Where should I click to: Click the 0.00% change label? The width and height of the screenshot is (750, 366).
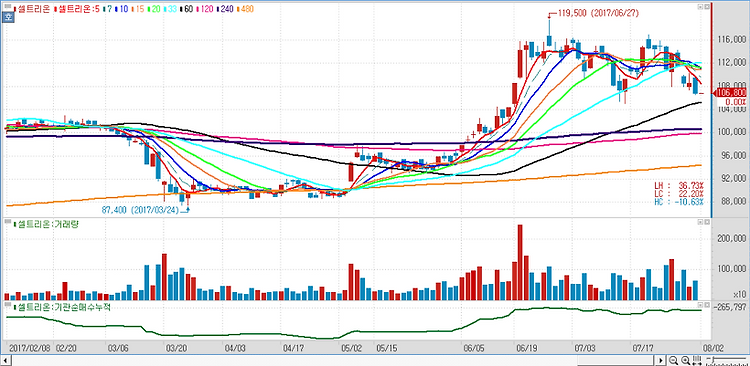tap(737, 102)
